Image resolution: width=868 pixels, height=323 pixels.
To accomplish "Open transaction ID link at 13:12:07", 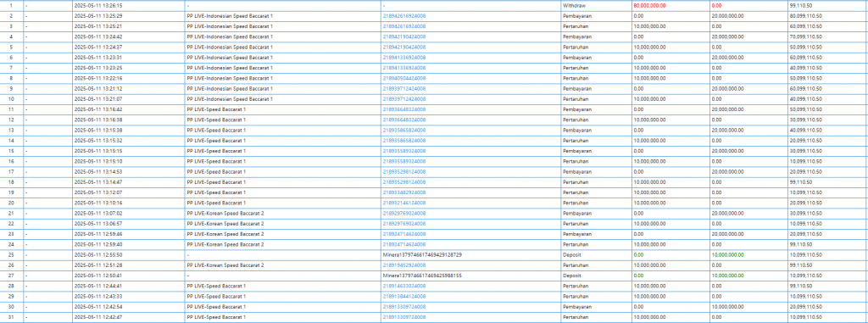I will (x=404, y=192).
